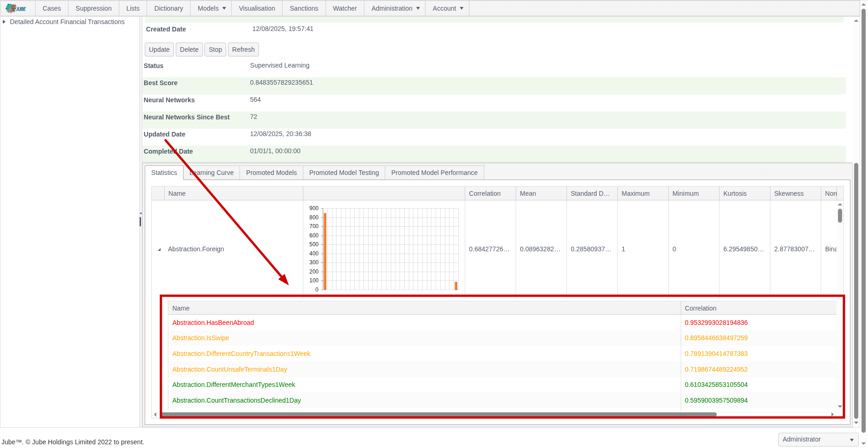Click the Jube logo icon
This screenshot has height=448, width=868.
point(16,8)
